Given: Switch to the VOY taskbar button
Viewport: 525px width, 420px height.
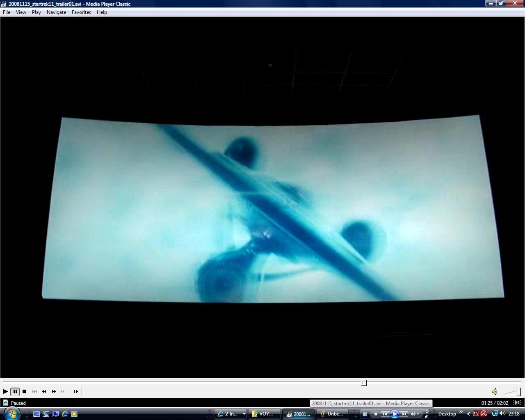Looking at the screenshot, I should (264, 414).
